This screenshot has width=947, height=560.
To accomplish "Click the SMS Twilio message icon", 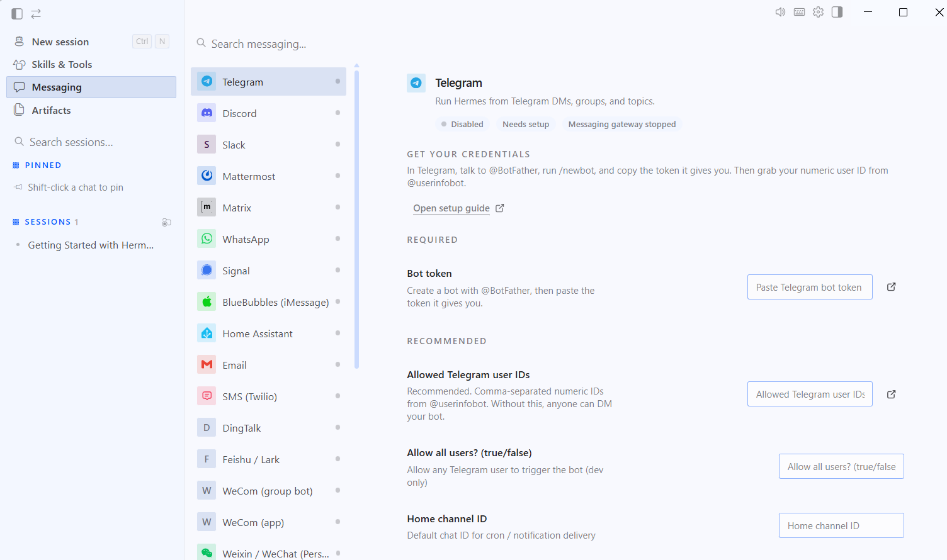I will click(207, 396).
